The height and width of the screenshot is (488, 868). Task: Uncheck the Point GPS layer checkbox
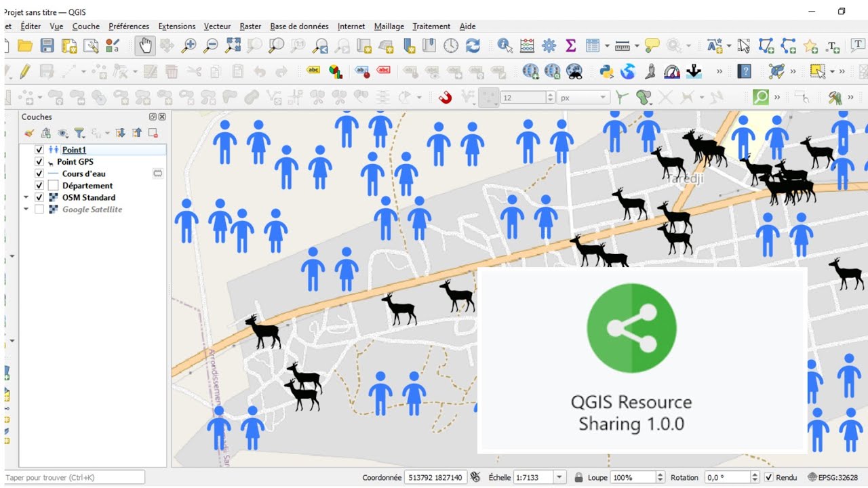(39, 162)
